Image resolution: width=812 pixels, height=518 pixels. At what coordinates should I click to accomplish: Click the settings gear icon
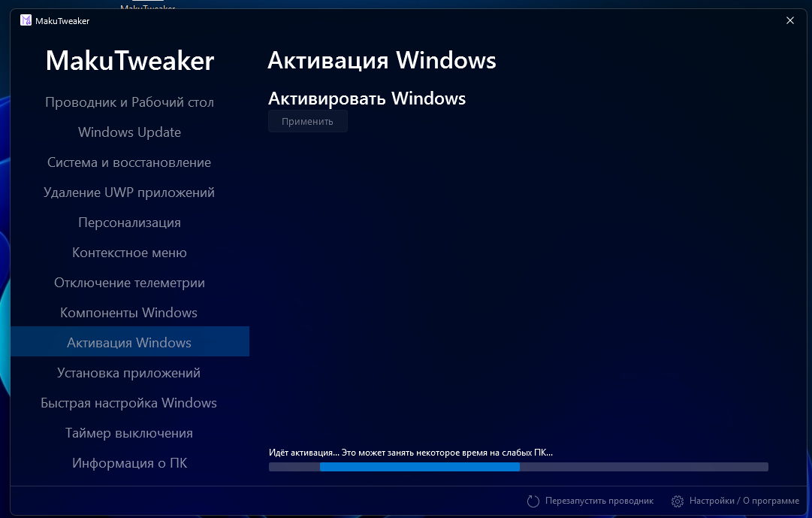click(678, 501)
